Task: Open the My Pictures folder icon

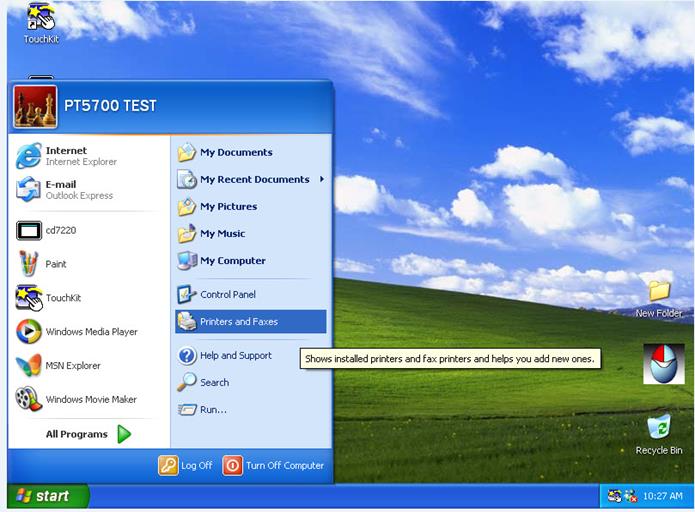Action: click(x=187, y=206)
